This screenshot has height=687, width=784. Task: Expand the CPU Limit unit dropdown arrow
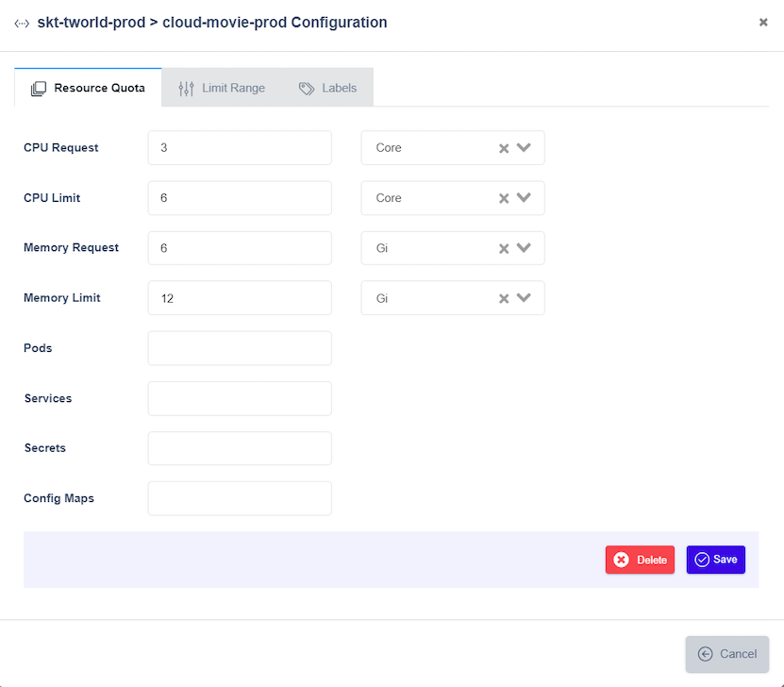(524, 197)
